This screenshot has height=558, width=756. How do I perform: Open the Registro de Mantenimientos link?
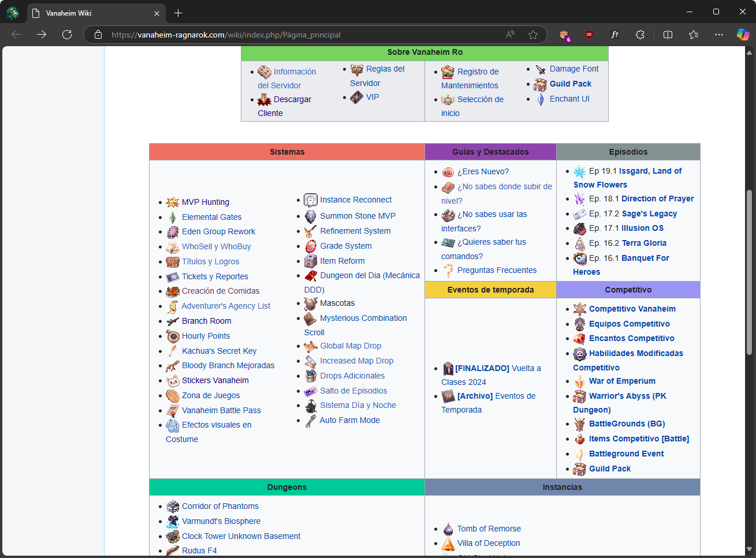click(x=470, y=78)
